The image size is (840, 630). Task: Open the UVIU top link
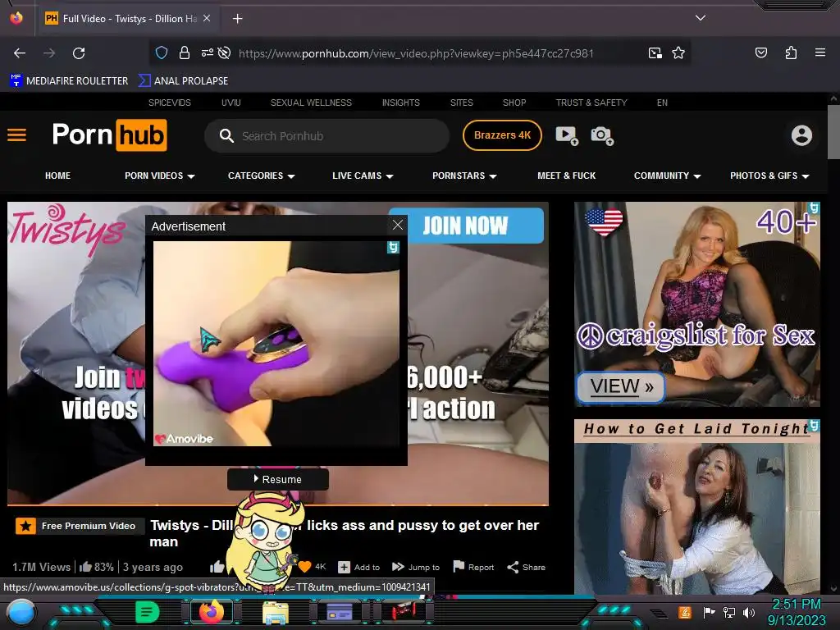(231, 103)
